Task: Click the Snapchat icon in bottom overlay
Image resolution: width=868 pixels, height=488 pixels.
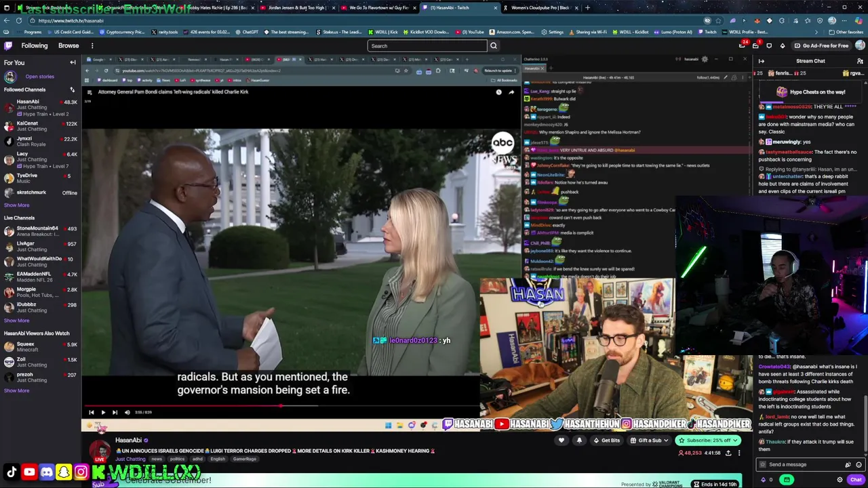Action: tap(64, 472)
